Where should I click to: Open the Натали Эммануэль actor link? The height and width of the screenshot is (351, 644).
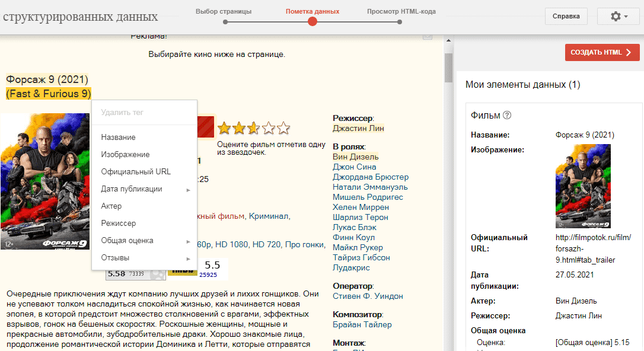(370, 187)
